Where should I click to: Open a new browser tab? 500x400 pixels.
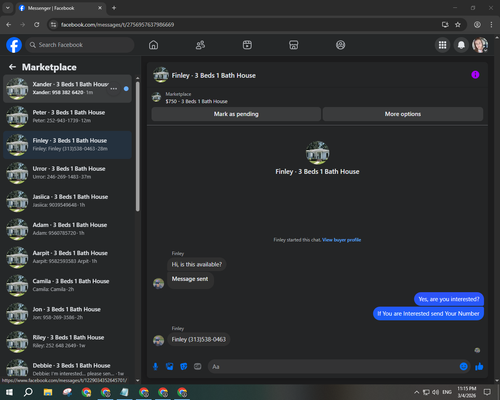point(114,8)
